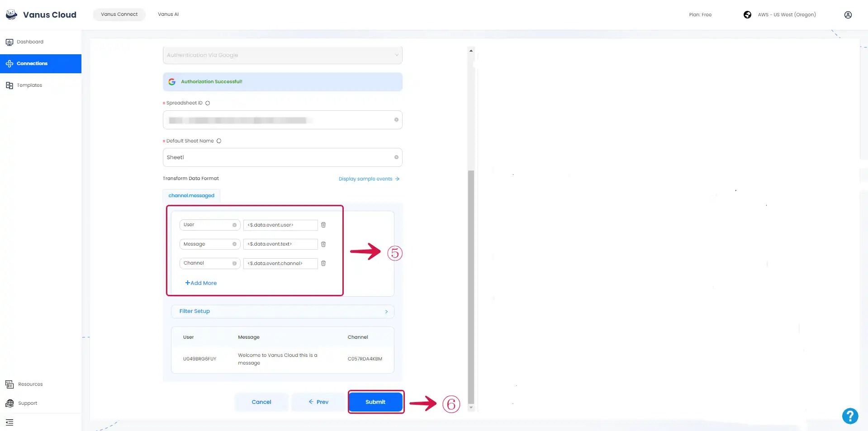Click the User preview column header
Viewport: 868px width, 431px height.
tap(188, 337)
